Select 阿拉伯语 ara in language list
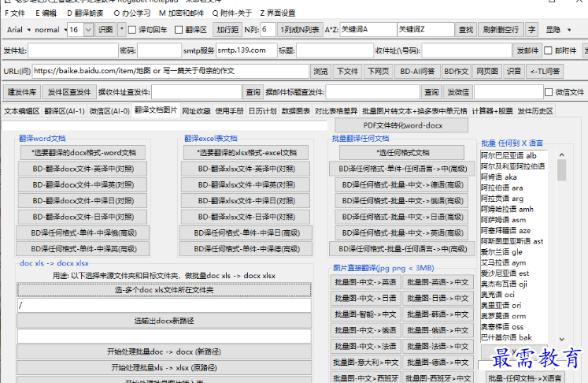 coord(501,188)
